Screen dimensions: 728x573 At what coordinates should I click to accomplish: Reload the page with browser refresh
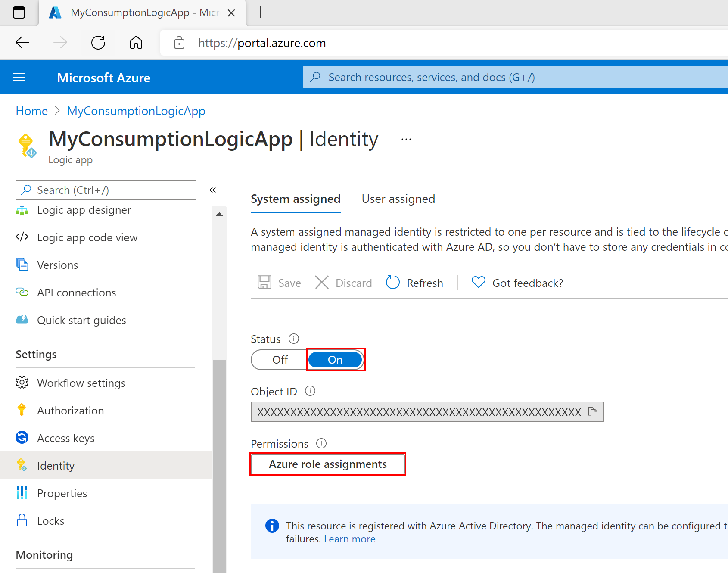pyautogui.click(x=98, y=43)
